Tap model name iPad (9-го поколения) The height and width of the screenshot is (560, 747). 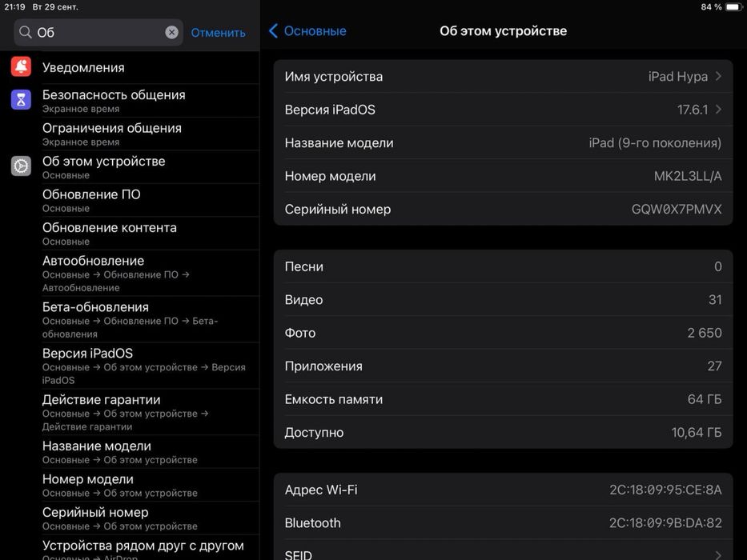coord(655,143)
